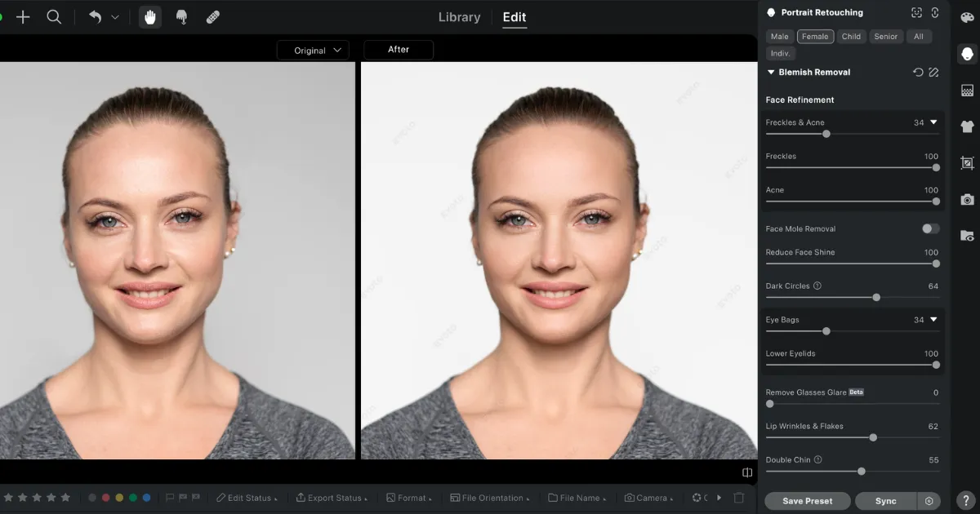This screenshot has height=514, width=980.
Task: Toggle Face Mole Removal switch
Action: pos(930,229)
